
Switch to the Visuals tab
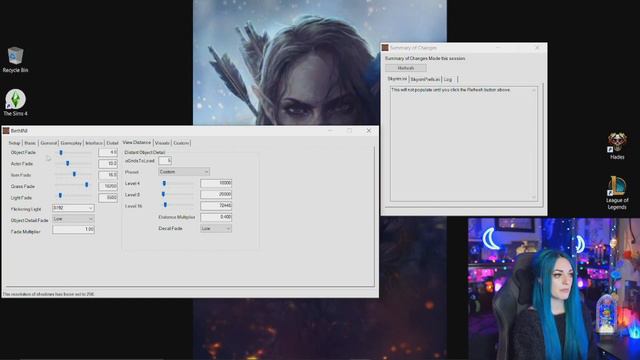(x=162, y=143)
